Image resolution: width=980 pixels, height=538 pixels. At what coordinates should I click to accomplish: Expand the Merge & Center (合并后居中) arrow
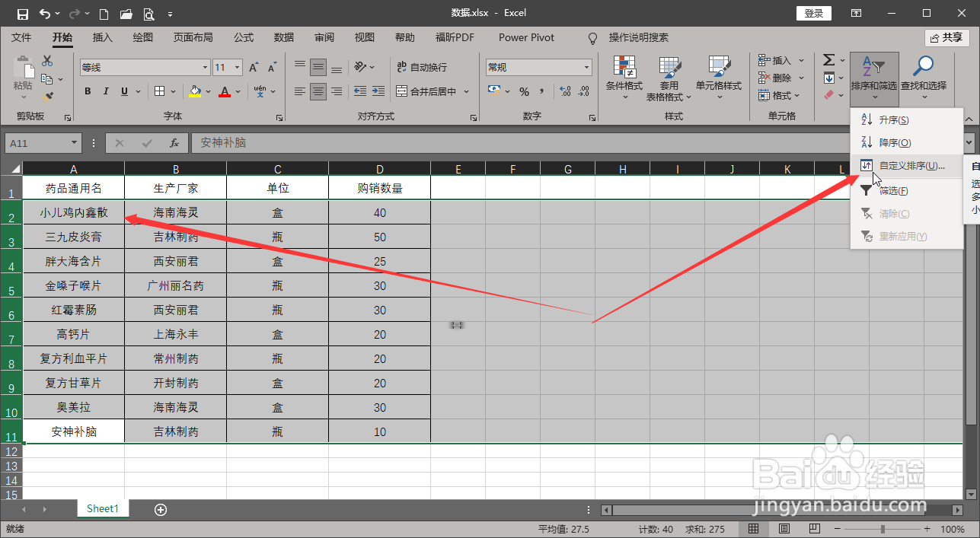coord(464,91)
